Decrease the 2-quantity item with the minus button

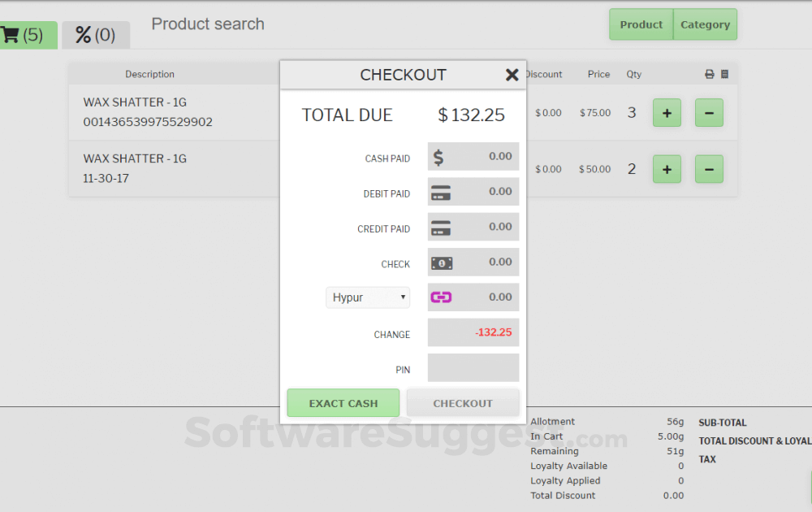pyautogui.click(x=709, y=169)
